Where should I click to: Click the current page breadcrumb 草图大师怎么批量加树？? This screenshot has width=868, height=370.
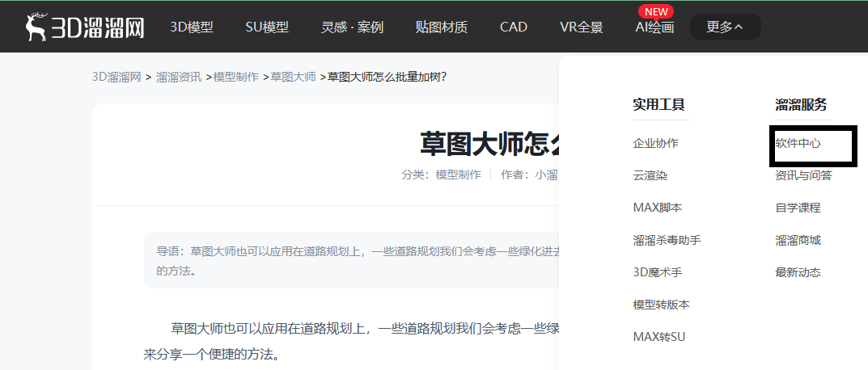[x=387, y=77]
